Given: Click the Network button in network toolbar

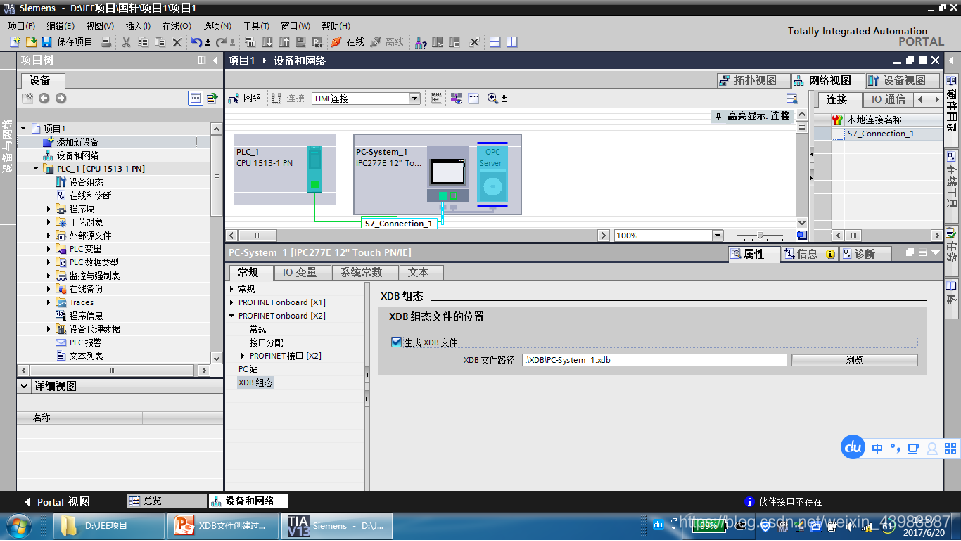Looking at the screenshot, I should pos(245,98).
